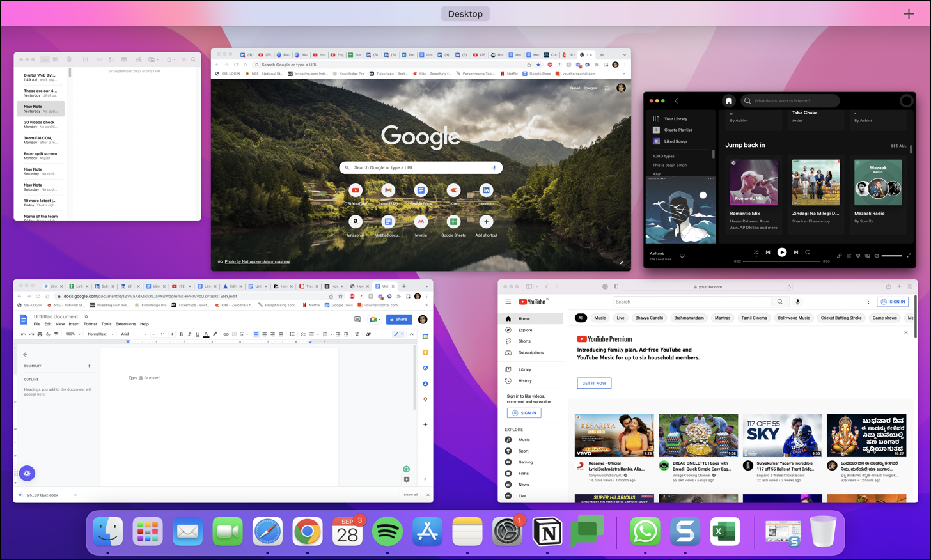Toggle repeat in Spotify player

click(x=808, y=253)
